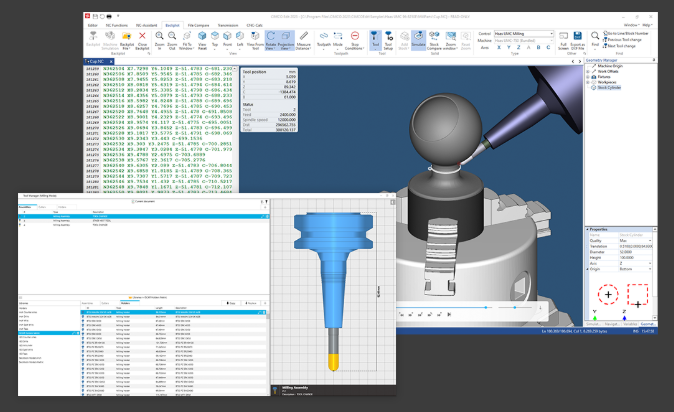Click the print icon in title bar
Image resolution: width=674 pixels, height=412 pixels.
(109, 16)
